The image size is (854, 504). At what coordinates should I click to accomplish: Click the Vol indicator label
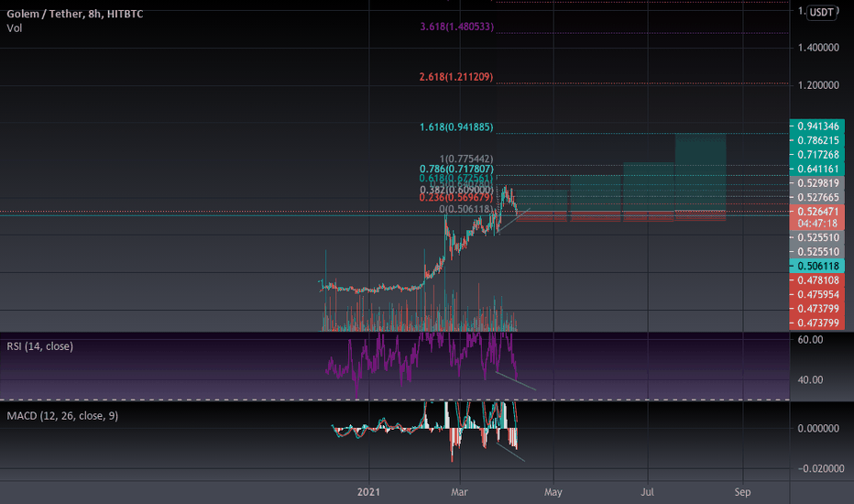click(x=14, y=27)
